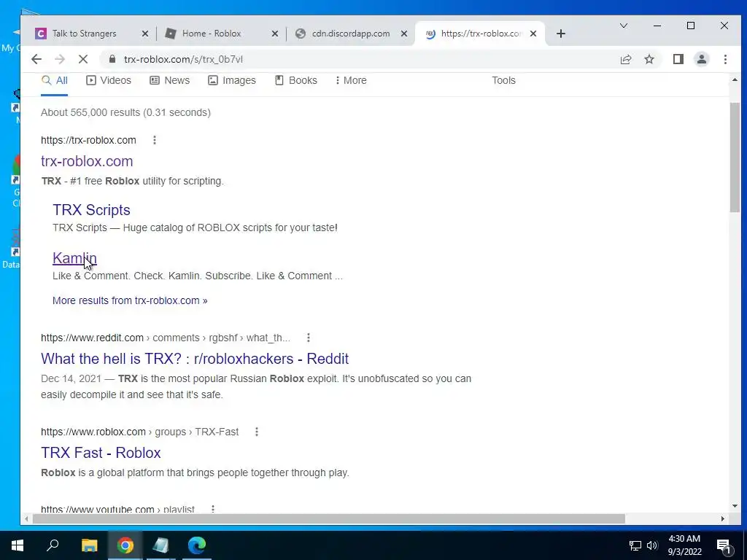The height and width of the screenshot is (560, 747).
Task: Open options for trx-roblox.com result
Action: [155, 140]
